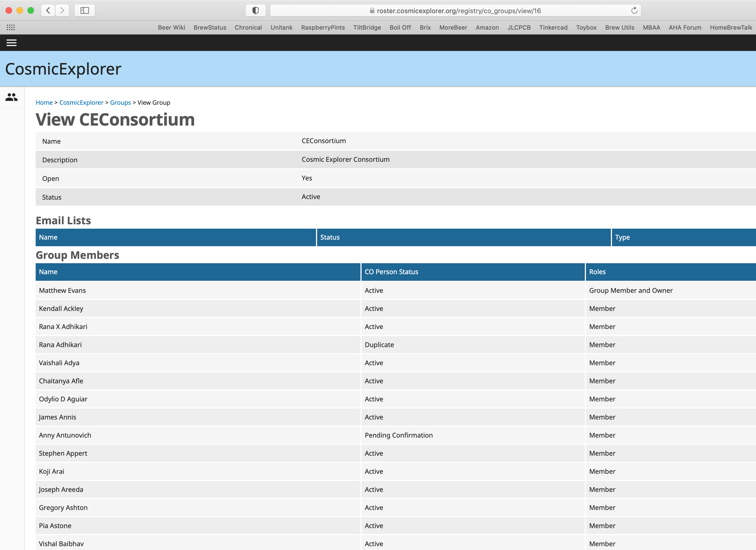Select the Odylio D Aguiar name cell
The height and width of the screenshot is (550, 756).
[x=198, y=399]
